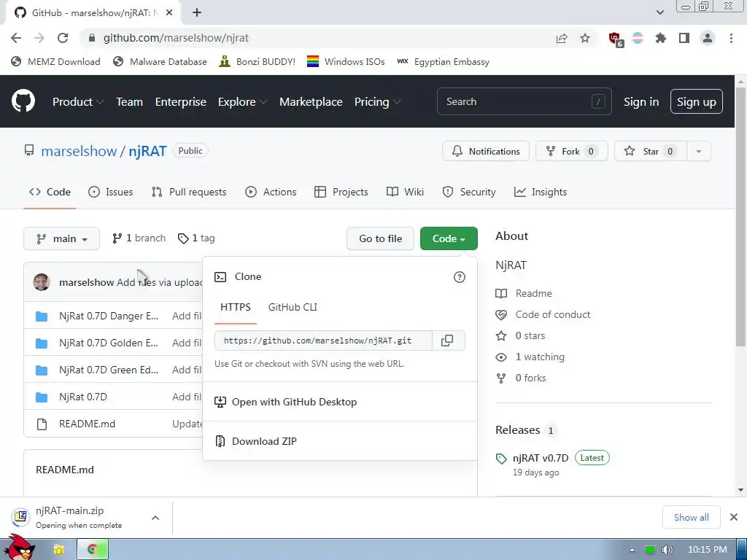Click the Go to file button

pyautogui.click(x=380, y=238)
